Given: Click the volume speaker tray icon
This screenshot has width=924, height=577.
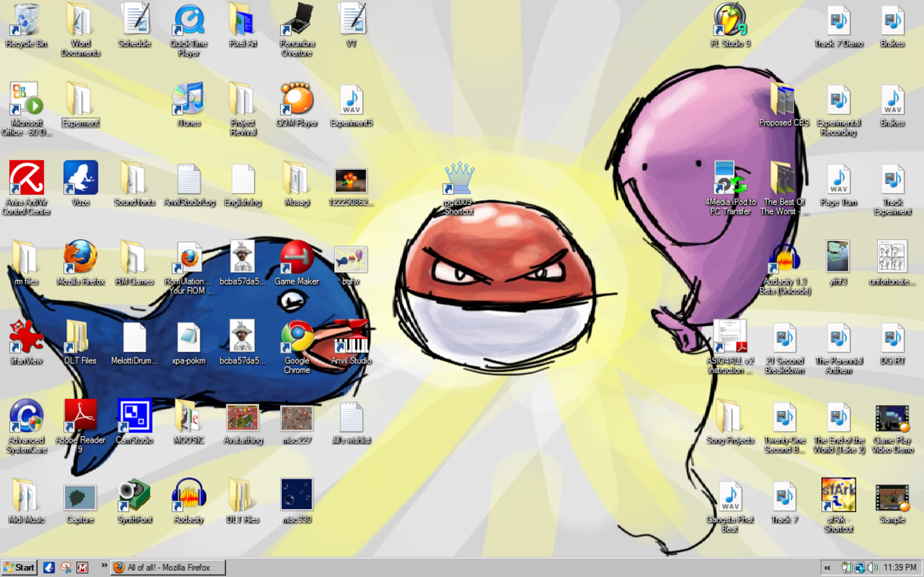Looking at the screenshot, I should pos(872,568).
